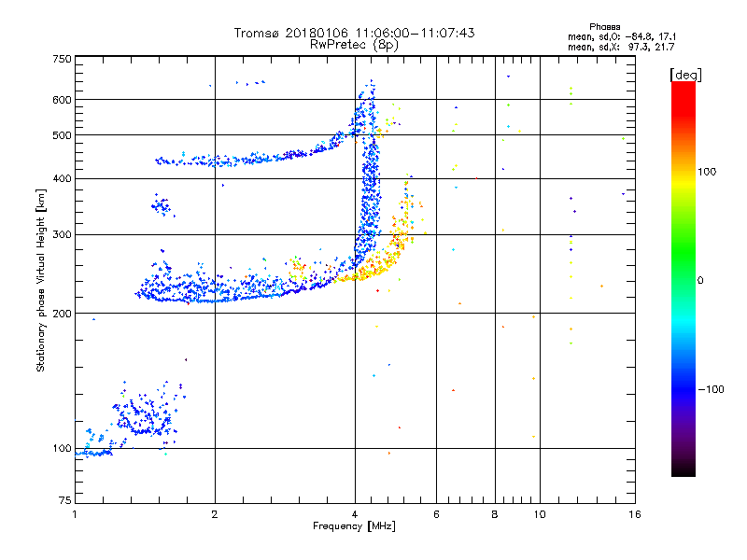The height and width of the screenshot is (560, 747).
Task: Click the y-axis tick label '200'
Action: click(x=62, y=314)
